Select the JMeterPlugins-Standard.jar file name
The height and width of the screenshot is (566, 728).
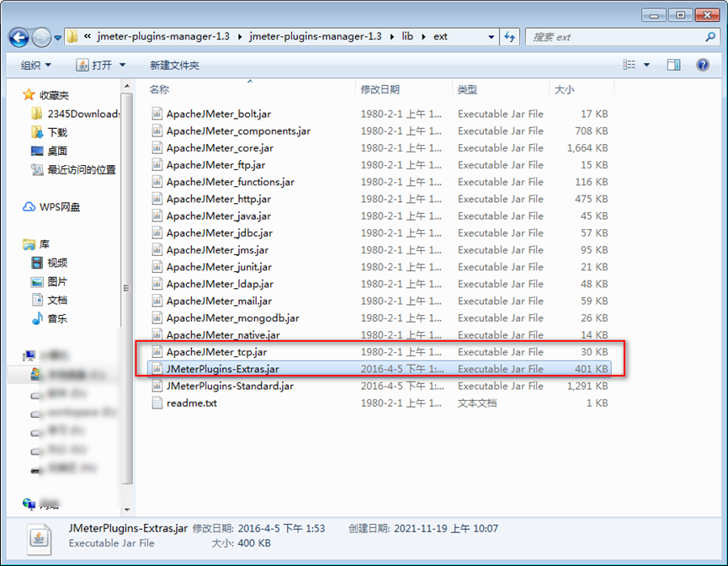click(x=230, y=386)
